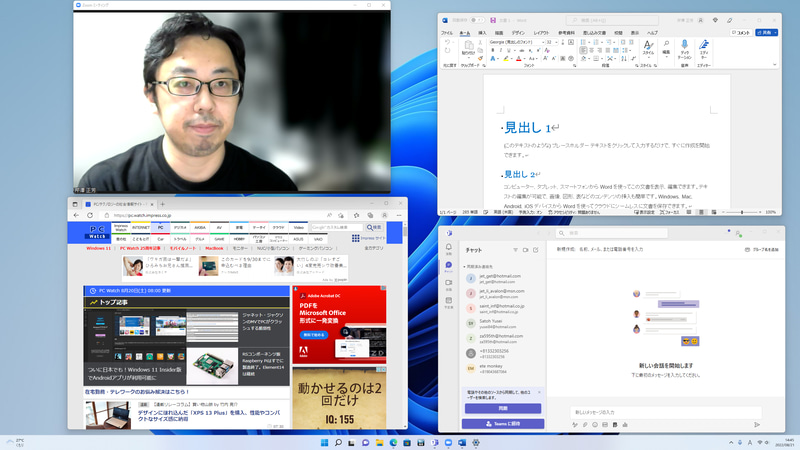
Task: Toggle left alignment in Word paragraph group
Action: pos(583,51)
